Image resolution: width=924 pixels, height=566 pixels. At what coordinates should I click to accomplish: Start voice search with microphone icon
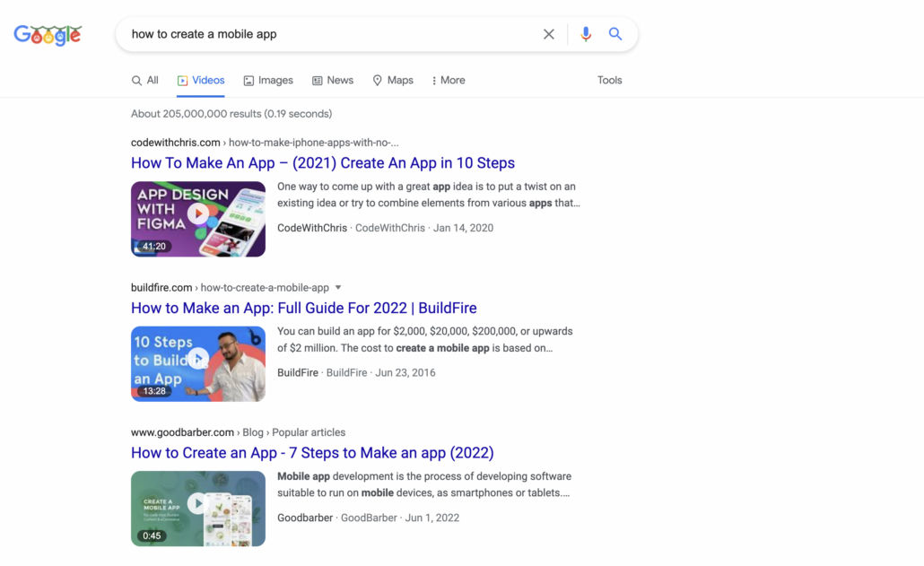pyautogui.click(x=586, y=34)
